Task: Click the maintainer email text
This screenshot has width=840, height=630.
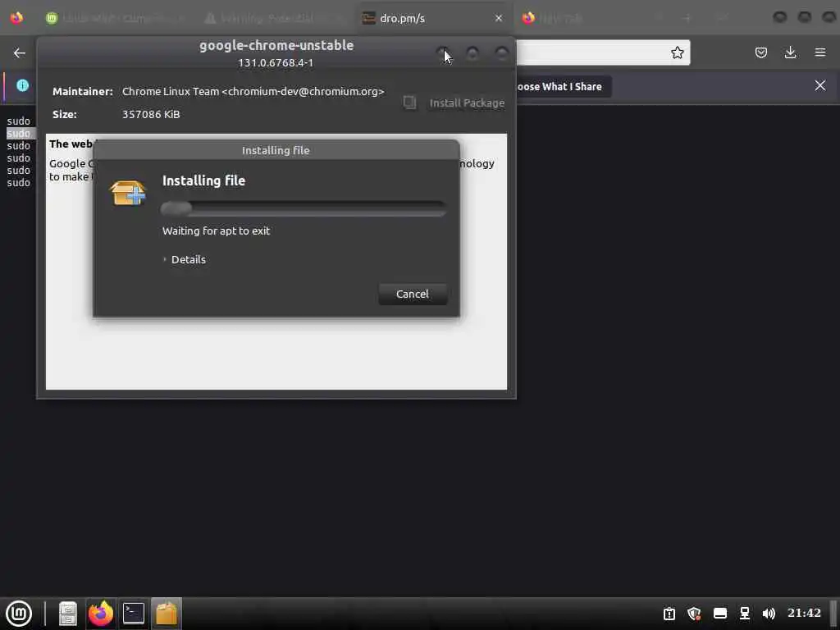Action: tap(253, 92)
